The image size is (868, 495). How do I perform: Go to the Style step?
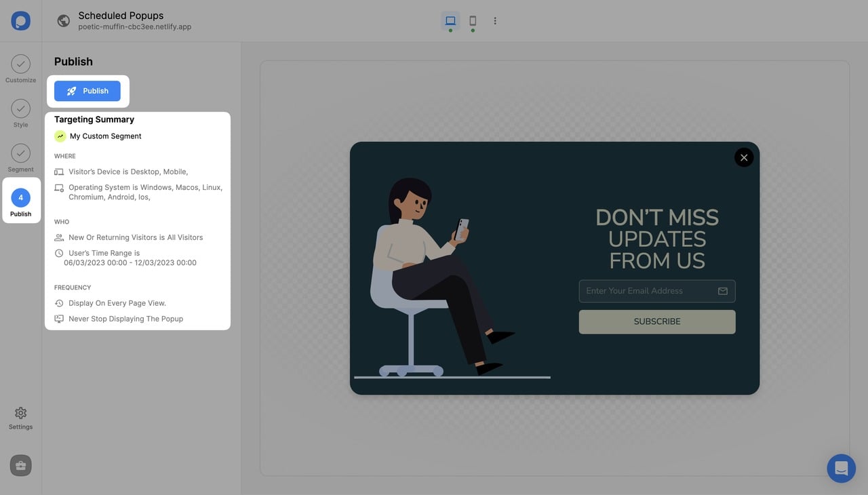pos(20,114)
